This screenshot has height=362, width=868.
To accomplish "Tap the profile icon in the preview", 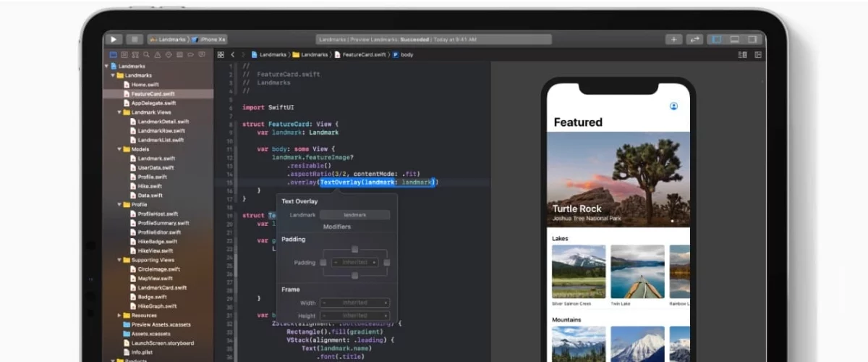I will (673, 106).
